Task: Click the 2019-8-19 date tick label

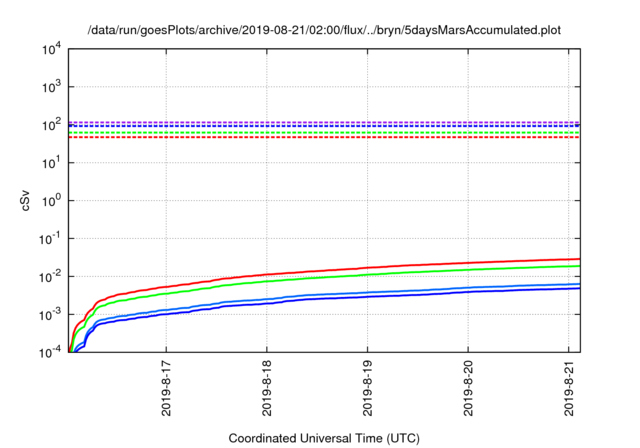Action: (367, 388)
